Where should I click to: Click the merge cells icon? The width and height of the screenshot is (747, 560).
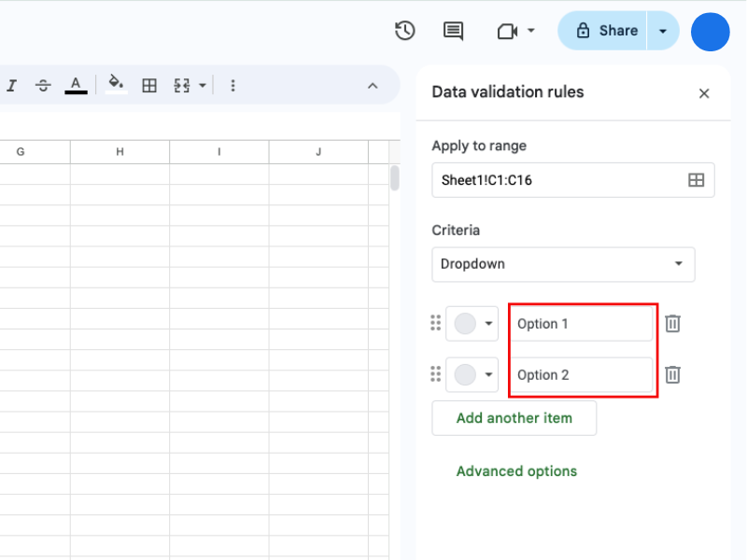coord(182,86)
